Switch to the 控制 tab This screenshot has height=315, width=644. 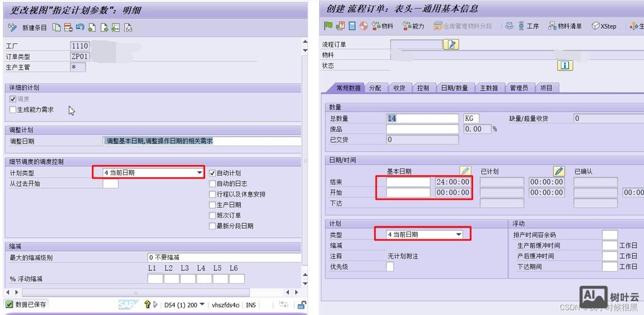(423, 88)
